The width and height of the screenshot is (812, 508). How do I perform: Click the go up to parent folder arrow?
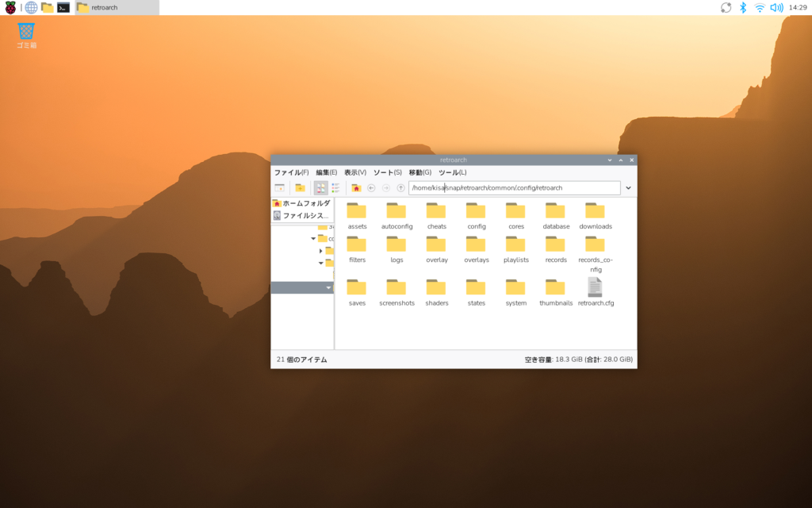point(400,188)
